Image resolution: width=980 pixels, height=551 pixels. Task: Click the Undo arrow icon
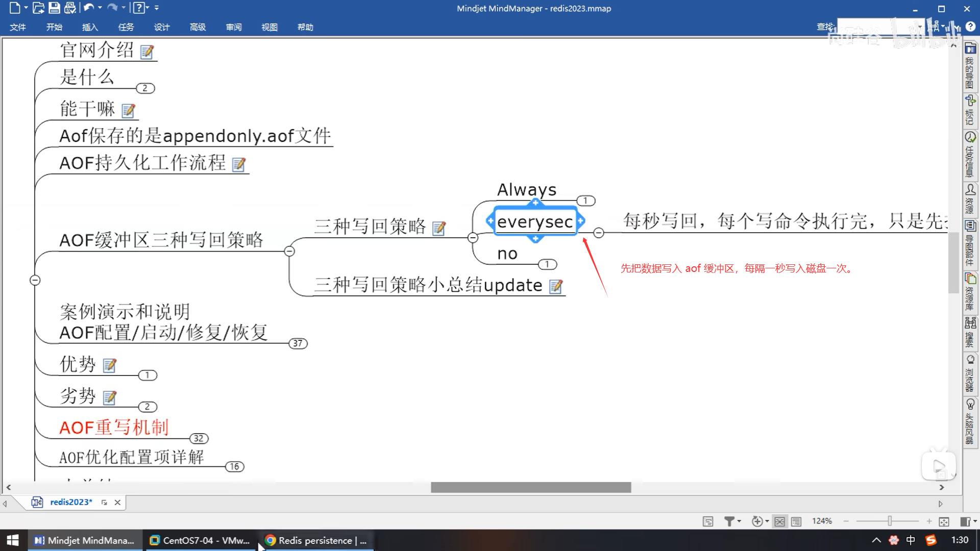point(88,8)
